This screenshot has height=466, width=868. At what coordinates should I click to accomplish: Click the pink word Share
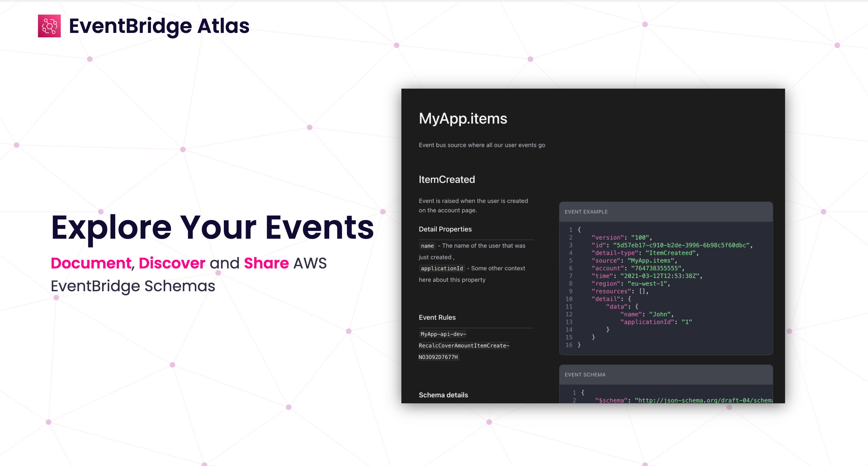(x=266, y=263)
